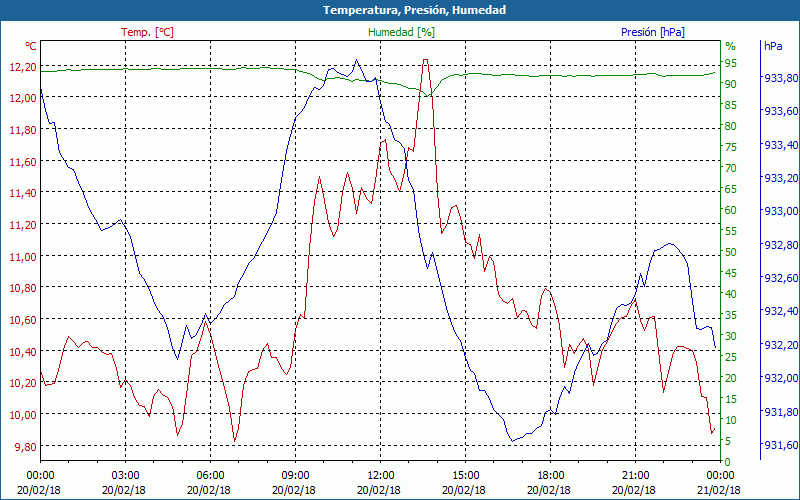Click the '11,80' temperature axis value
Image resolution: width=800 pixels, height=500 pixels.
pyautogui.click(x=23, y=130)
